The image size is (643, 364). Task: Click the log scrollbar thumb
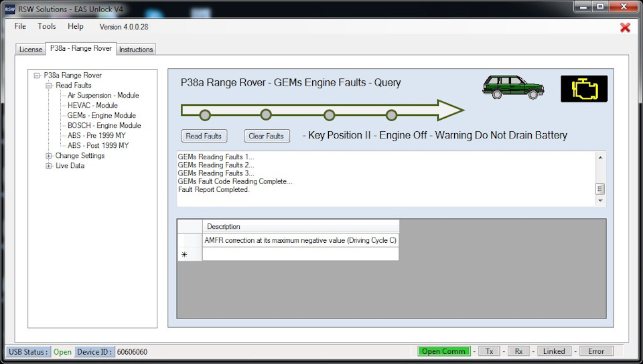[600, 189]
